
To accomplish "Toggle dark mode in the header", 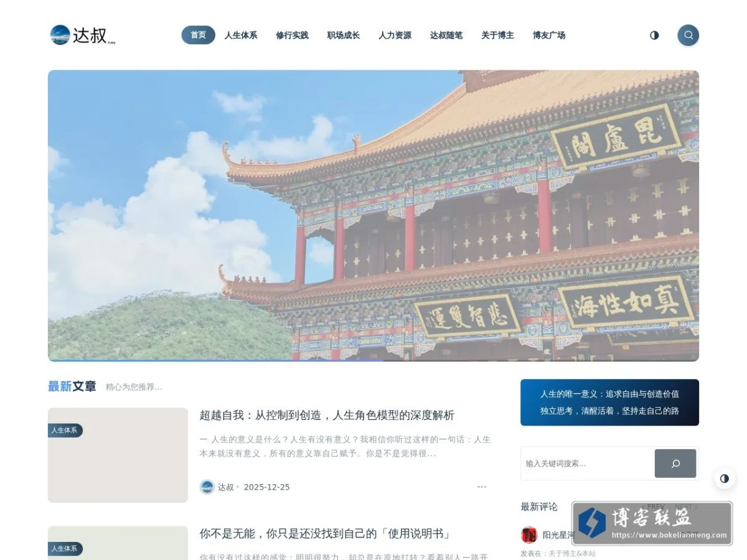I will click(x=654, y=35).
